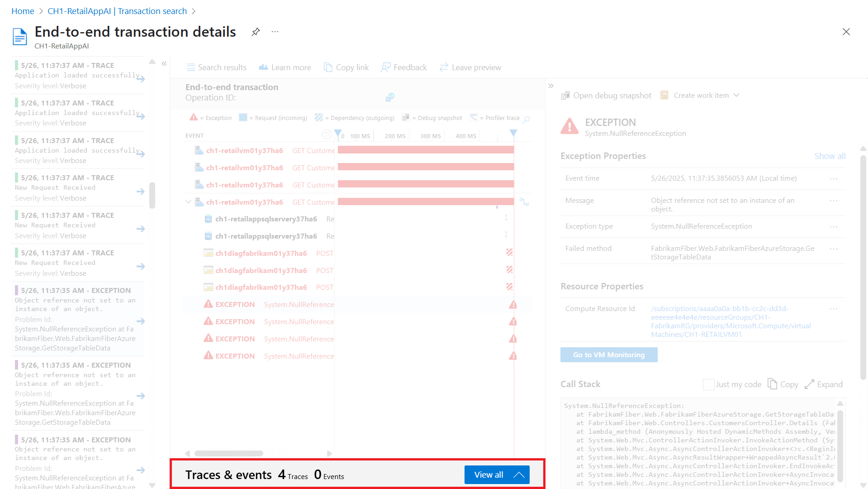Image resolution: width=868 pixels, height=489 pixels.
Task: Click the timeline search magnifier icon
Action: pyautogui.click(x=526, y=119)
